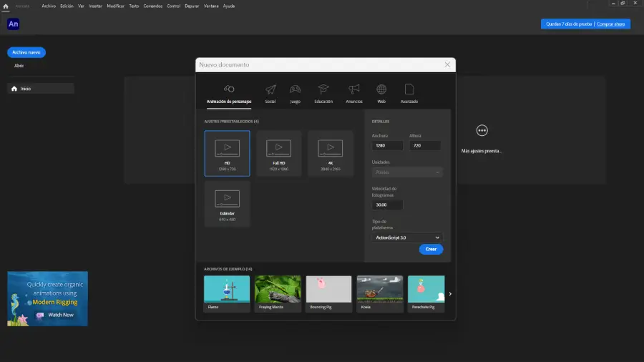644x362 pixels.
Task: Open the Comandos menu
Action: [x=153, y=6]
